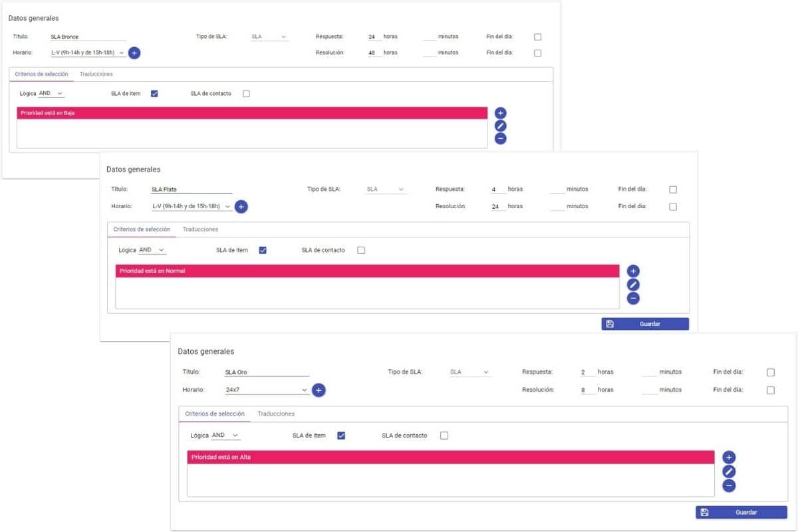Open 'Tipo de SLA' dropdown in SLA Plata

tap(386, 190)
